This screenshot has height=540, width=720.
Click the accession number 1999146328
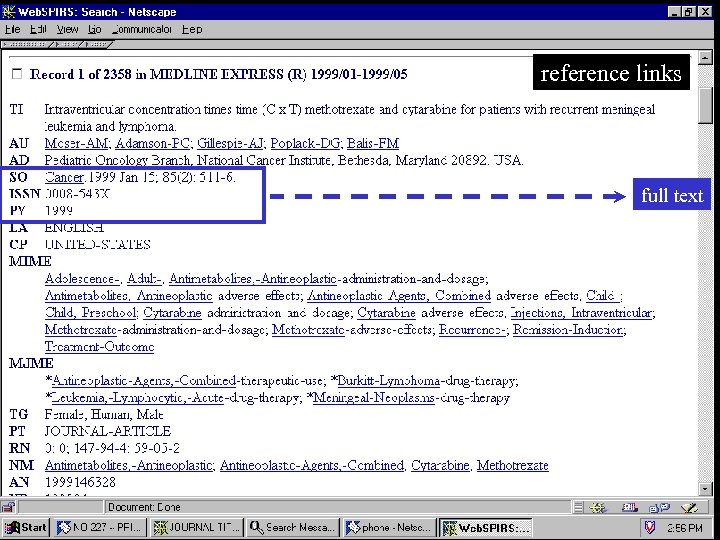(x=80, y=482)
